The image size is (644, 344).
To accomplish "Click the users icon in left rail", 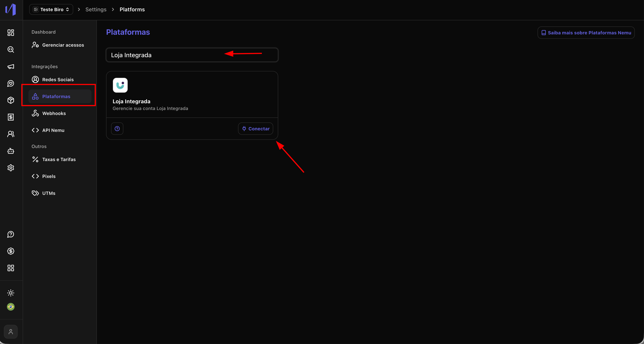I will click(11, 134).
